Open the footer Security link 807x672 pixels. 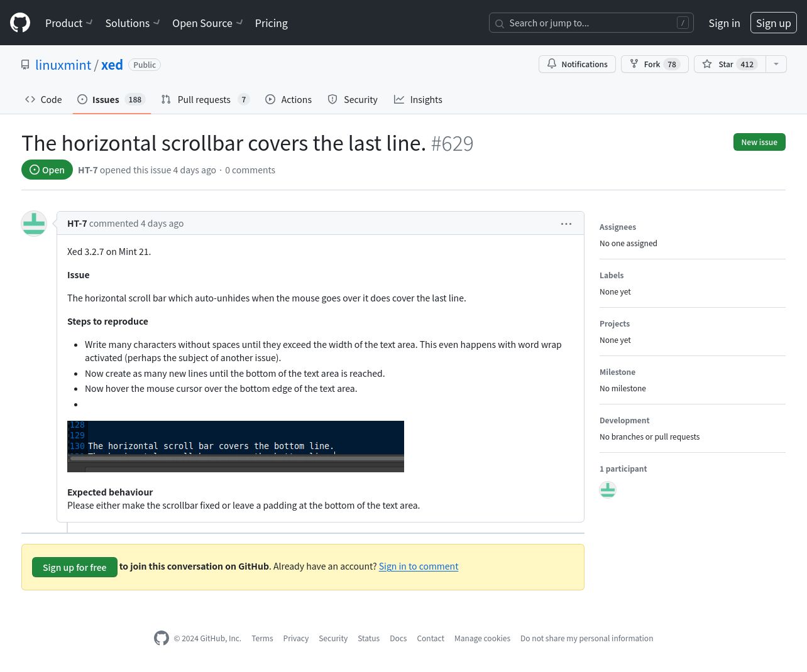pos(333,638)
